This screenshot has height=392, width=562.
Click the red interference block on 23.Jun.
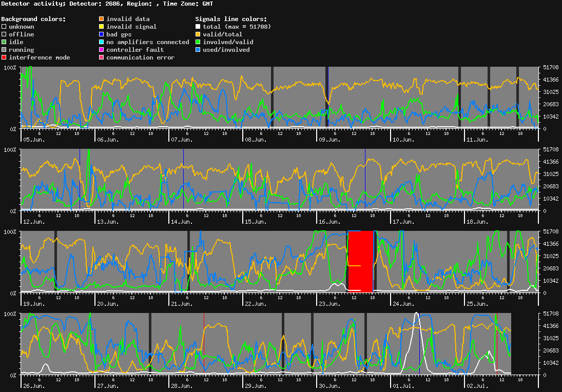(361, 262)
